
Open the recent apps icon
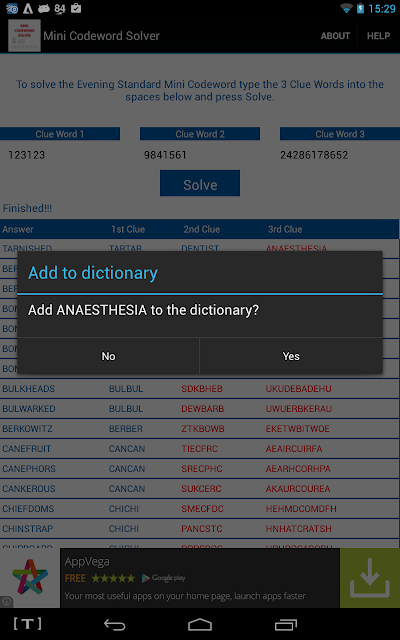[286, 624]
